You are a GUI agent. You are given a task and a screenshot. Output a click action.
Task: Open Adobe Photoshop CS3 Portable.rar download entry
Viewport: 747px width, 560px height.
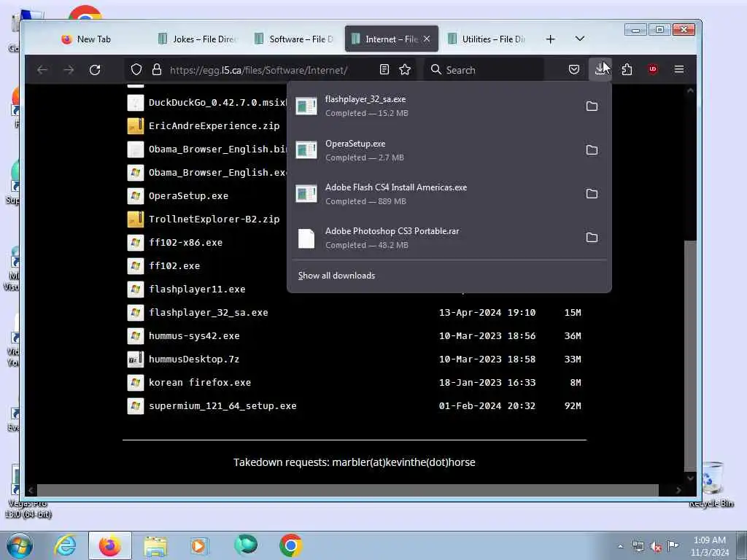(x=433, y=238)
